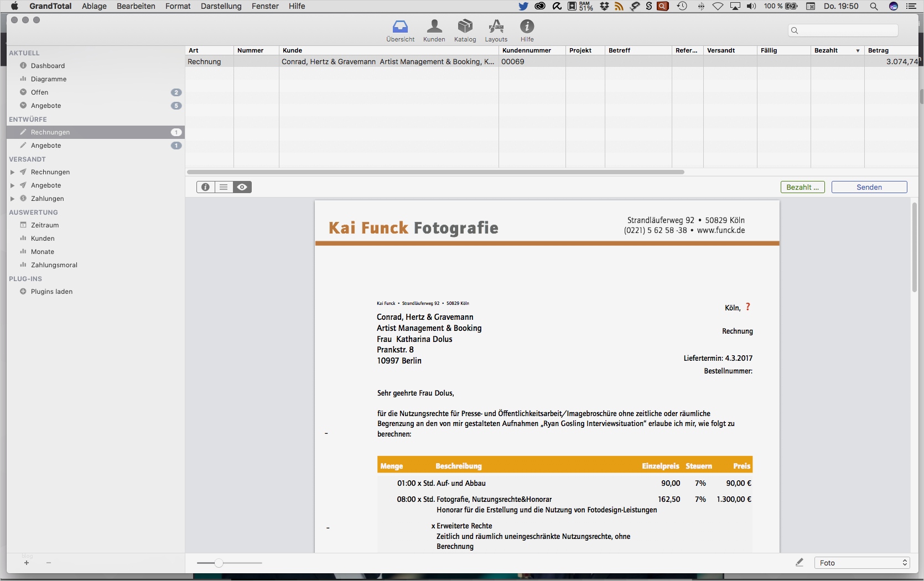
Task: Open the Dropbox menu bar icon
Action: (x=605, y=6)
